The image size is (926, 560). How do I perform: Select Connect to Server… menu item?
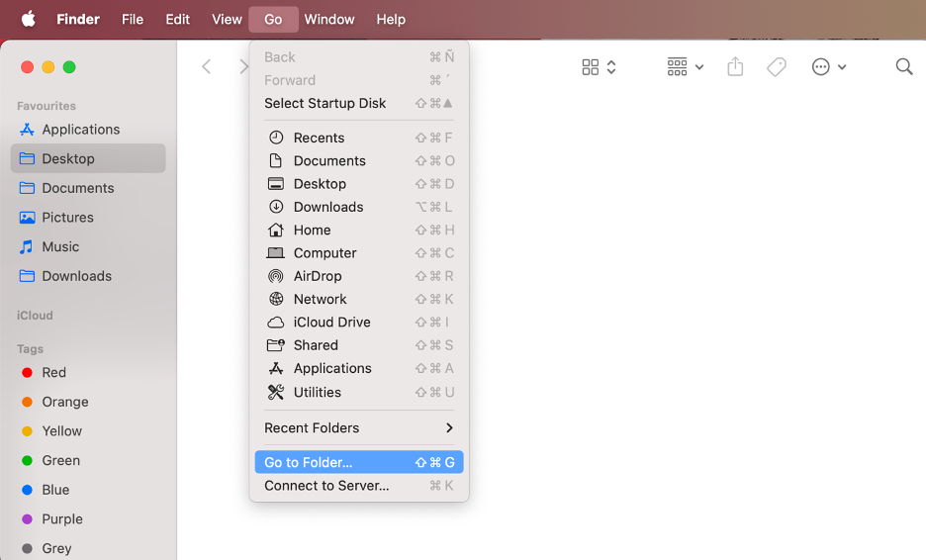click(359, 486)
